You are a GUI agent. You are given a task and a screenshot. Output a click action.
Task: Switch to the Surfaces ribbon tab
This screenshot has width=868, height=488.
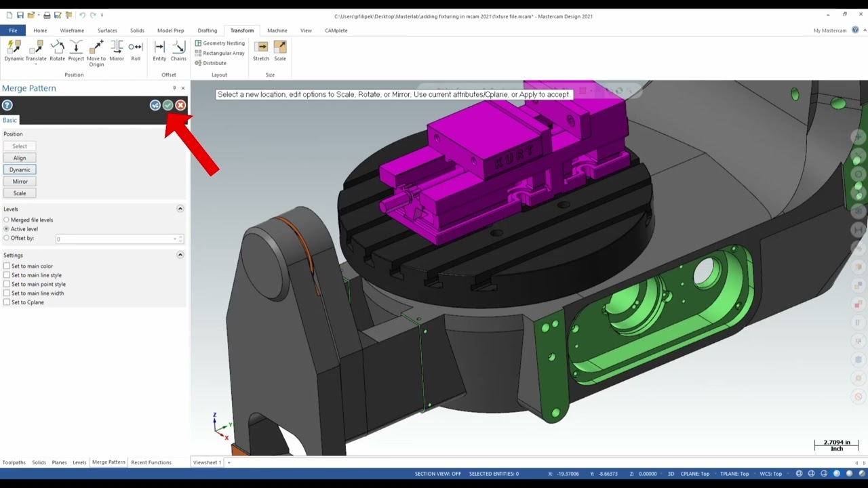[x=107, y=30]
